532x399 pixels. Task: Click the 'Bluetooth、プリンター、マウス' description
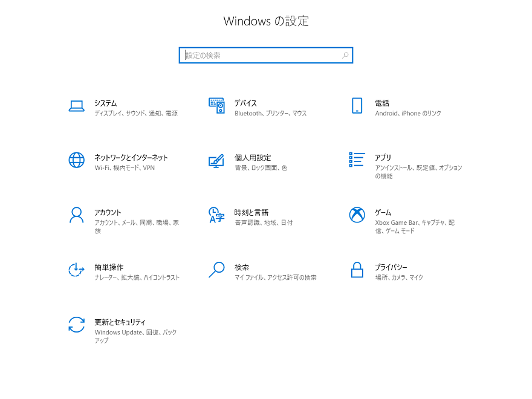click(x=270, y=113)
